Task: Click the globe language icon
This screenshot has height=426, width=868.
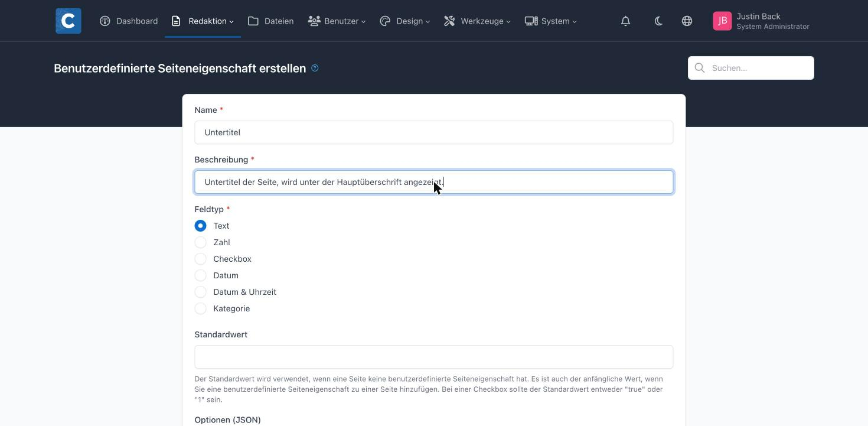Action: [x=687, y=21]
